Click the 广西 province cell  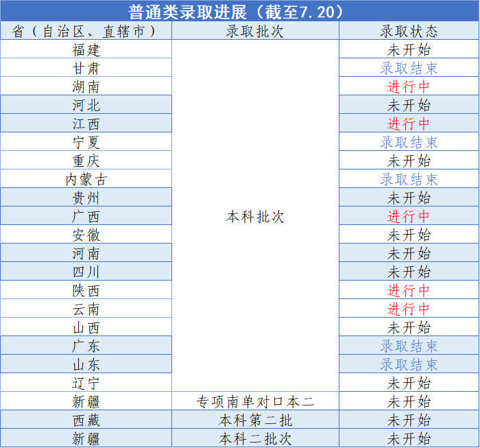[x=86, y=215]
